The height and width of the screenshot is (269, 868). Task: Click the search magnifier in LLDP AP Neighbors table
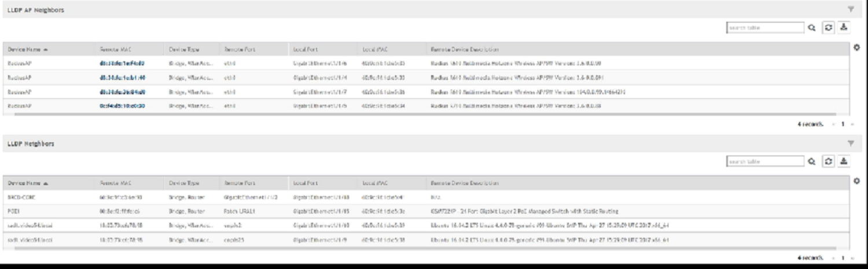pyautogui.click(x=812, y=27)
